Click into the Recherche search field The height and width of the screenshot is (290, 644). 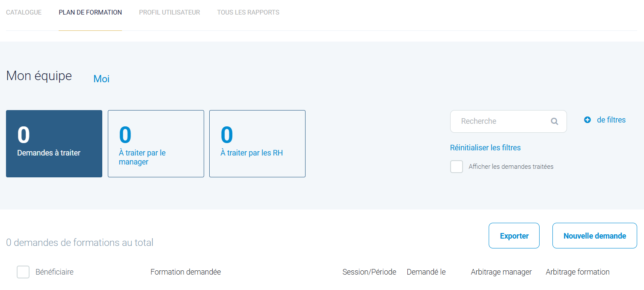click(x=501, y=121)
